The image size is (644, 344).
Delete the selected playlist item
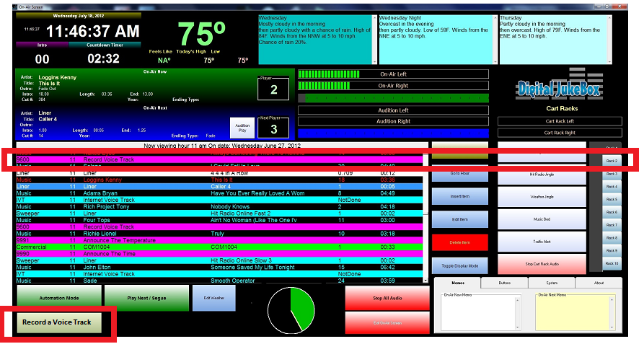[459, 242]
